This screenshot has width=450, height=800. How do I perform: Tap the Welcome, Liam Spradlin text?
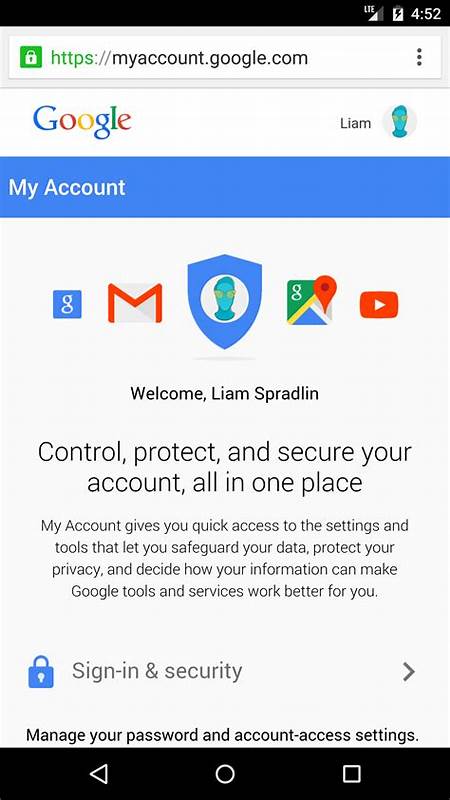tap(224, 393)
